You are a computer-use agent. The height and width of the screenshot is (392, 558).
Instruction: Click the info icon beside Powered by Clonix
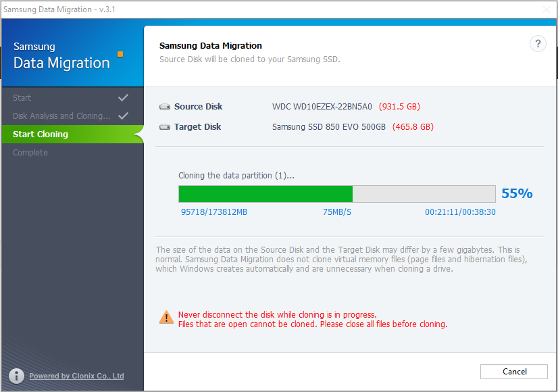pos(16,376)
